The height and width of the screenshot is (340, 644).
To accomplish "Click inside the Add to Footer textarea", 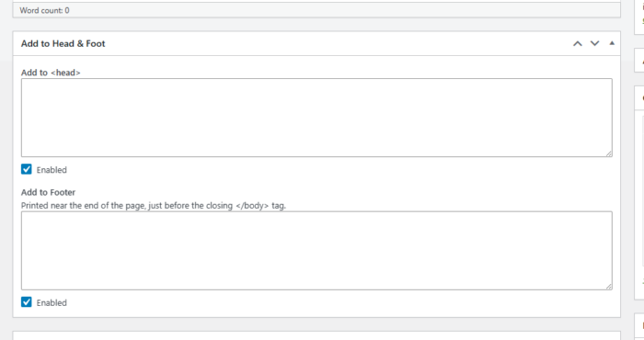I will pos(316,251).
